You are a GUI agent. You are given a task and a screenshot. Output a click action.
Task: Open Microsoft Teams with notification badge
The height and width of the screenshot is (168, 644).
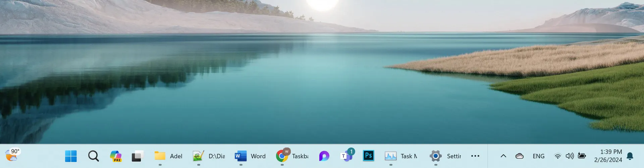pos(347,156)
